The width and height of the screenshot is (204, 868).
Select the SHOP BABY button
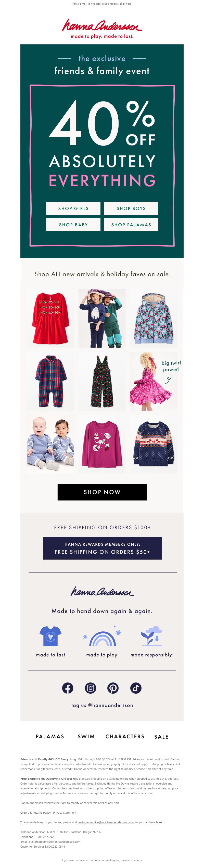73,225
